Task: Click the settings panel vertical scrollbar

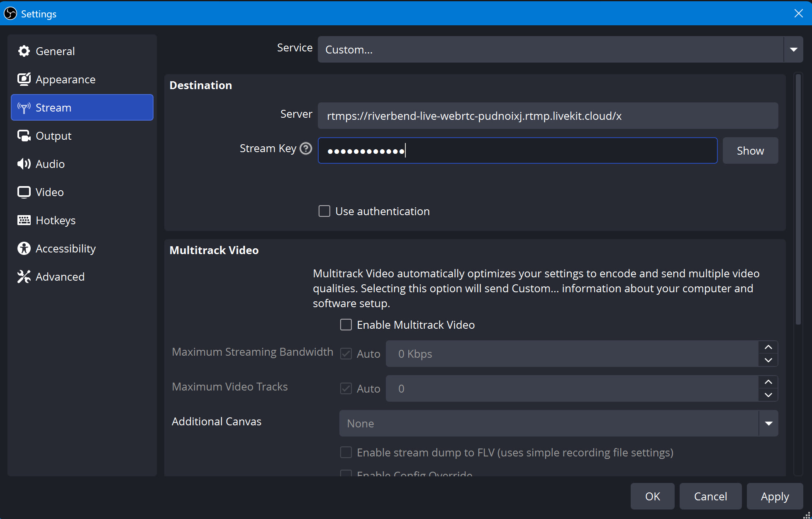Action: coord(798,199)
